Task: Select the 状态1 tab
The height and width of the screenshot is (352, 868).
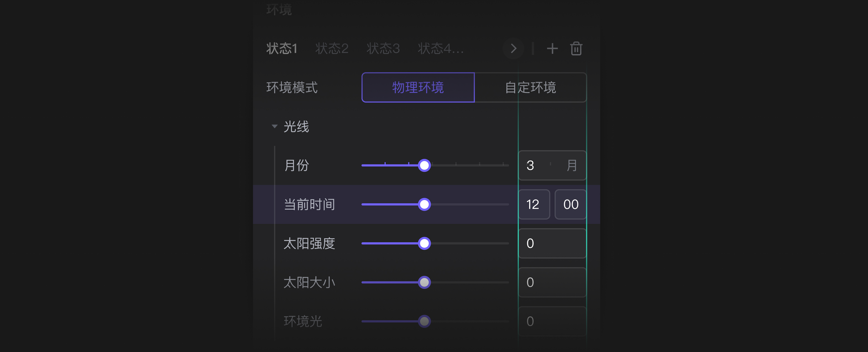Action: [282, 49]
